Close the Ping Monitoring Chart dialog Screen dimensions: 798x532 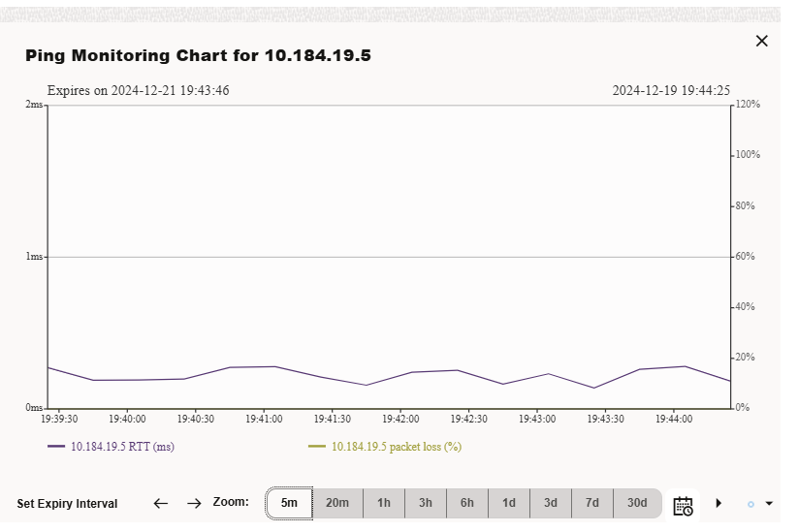(762, 41)
